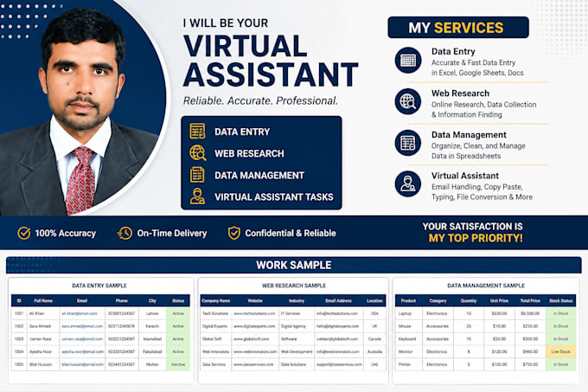Click the 'Inactive' status cell for Bilal Hussain
Viewport: 588px width, 392px height.
178,364
